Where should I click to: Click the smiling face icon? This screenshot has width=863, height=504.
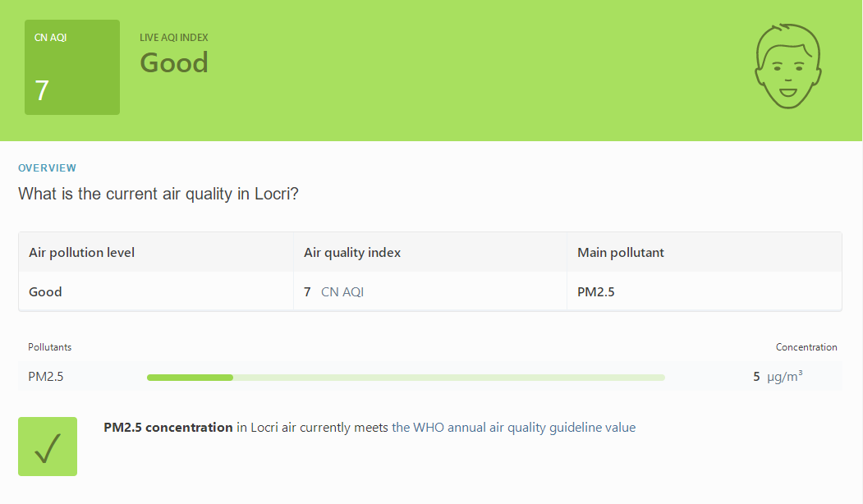point(787,66)
